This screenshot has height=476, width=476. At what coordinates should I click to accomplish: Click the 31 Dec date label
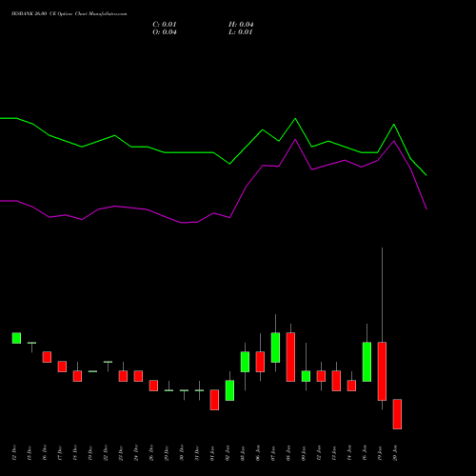click(x=197, y=453)
